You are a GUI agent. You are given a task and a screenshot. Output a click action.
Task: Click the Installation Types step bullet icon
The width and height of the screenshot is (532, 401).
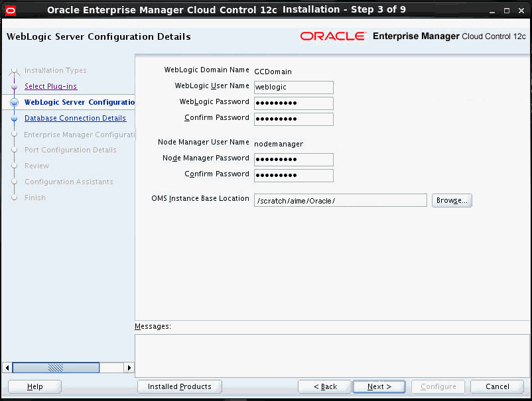[14, 71]
